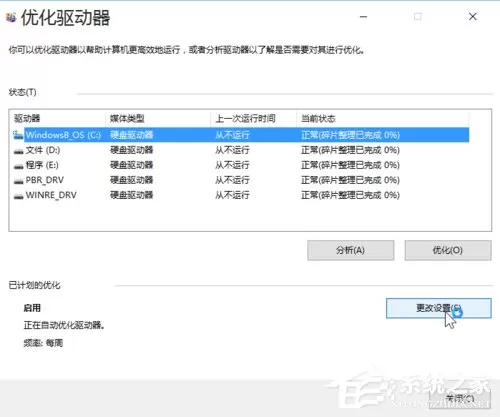Click the Optimize Drives app icon in title bar
The width and height of the screenshot is (500, 417).
(11, 17)
